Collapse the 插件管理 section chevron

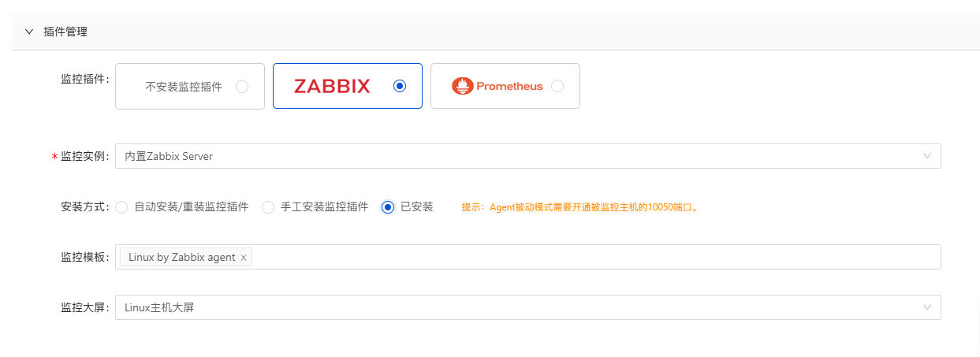click(29, 32)
